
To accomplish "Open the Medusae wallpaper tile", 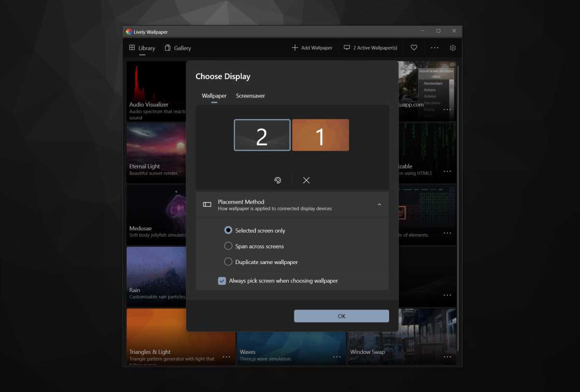I will 156,215.
